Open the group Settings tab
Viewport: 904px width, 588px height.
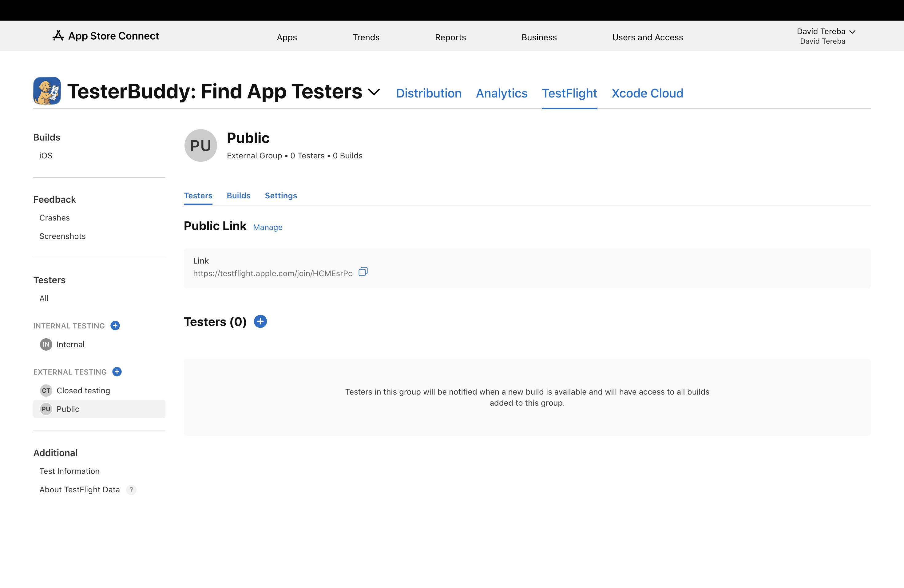click(281, 196)
